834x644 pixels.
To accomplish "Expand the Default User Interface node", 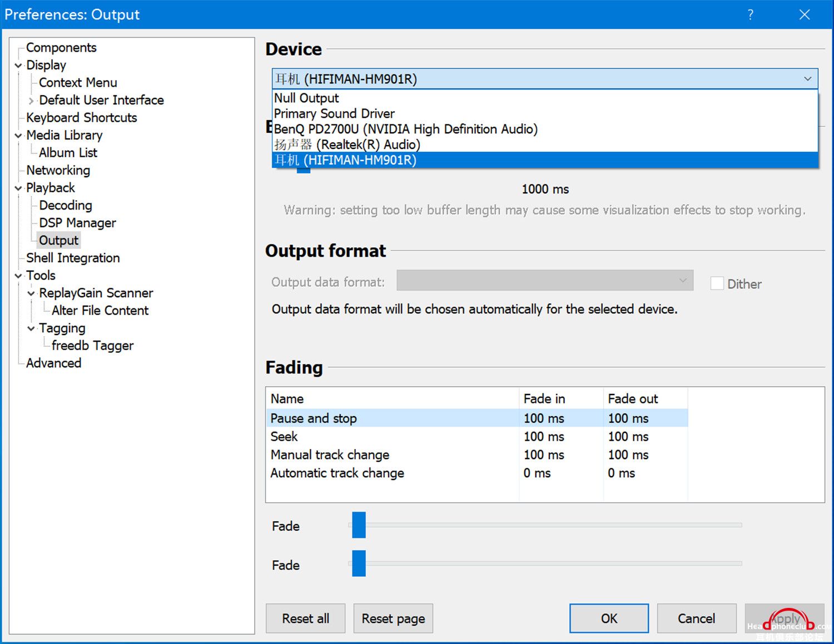I will [31, 101].
